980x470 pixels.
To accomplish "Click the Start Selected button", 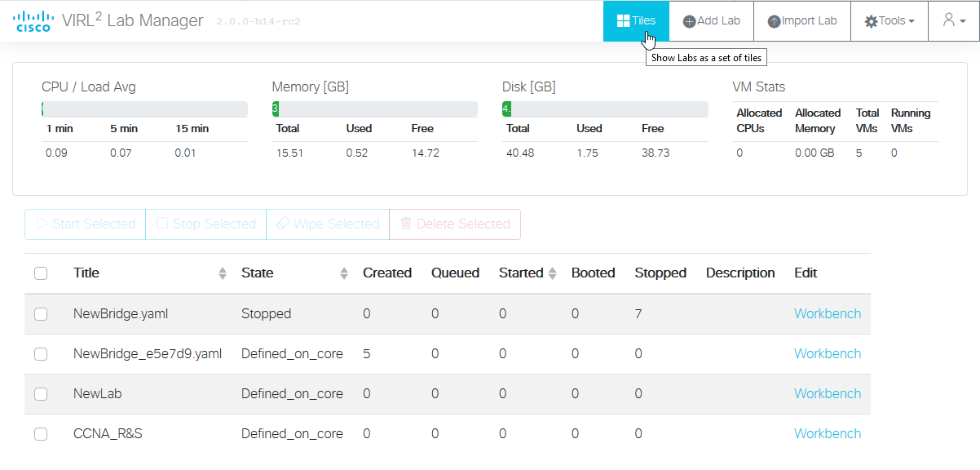I will pos(86,224).
